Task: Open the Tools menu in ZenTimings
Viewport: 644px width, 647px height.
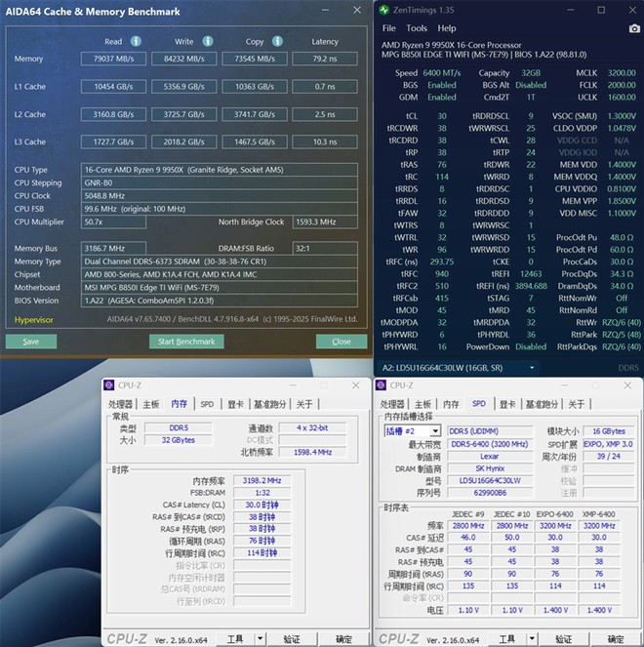Action: coord(417,28)
